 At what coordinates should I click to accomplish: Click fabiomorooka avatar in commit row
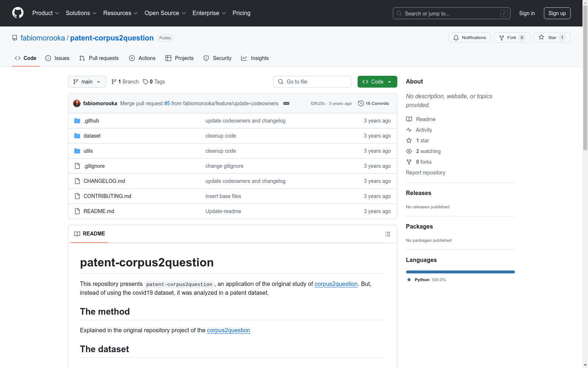click(77, 103)
